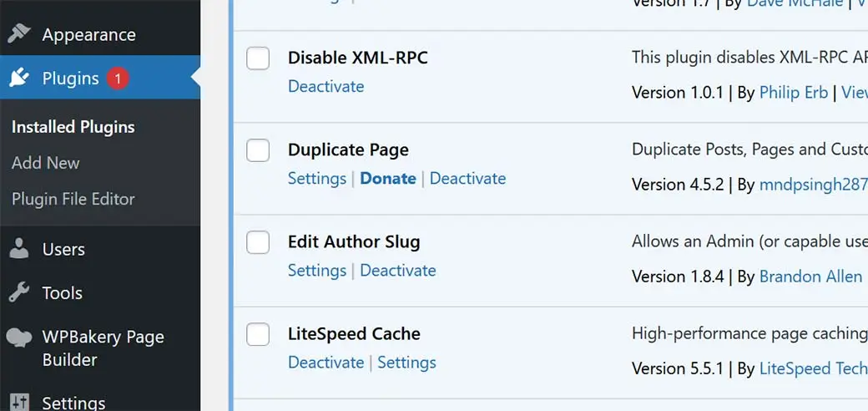Click the Appearance paintbrush icon

tap(19, 34)
